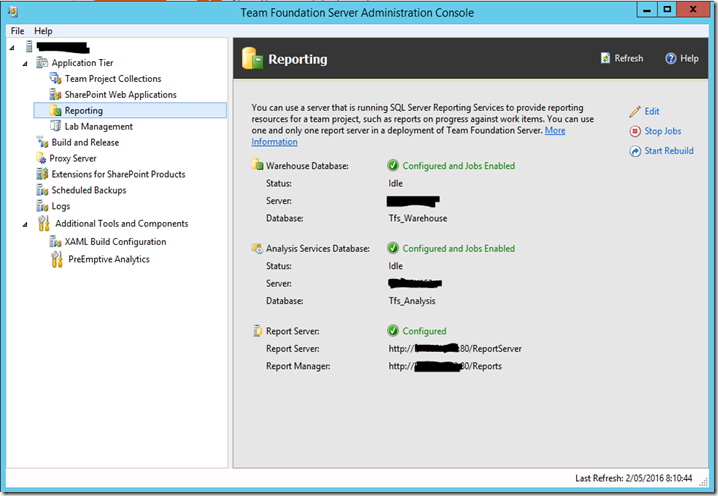The height and width of the screenshot is (496, 718).
Task: Select Application Tier in the tree
Action: (82, 63)
